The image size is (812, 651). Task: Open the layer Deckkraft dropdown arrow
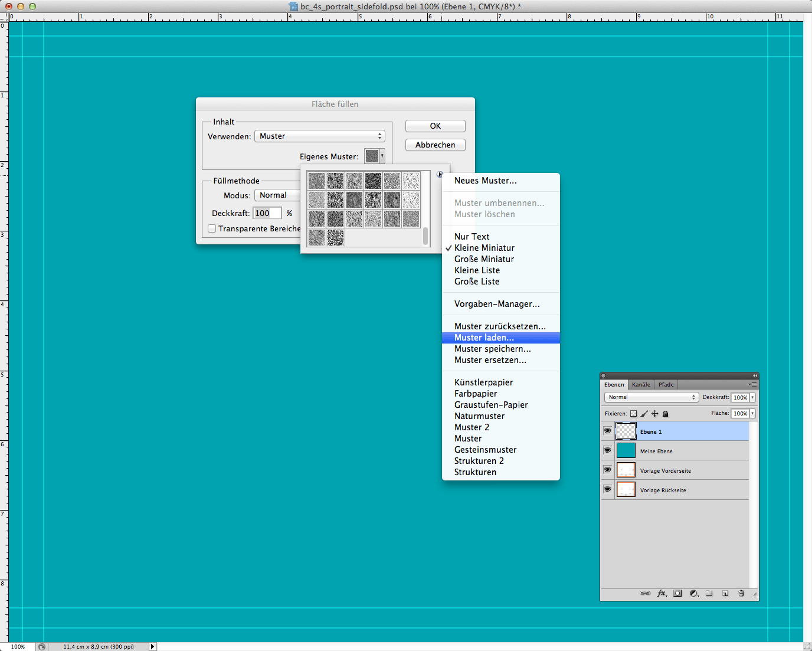pyautogui.click(x=752, y=397)
